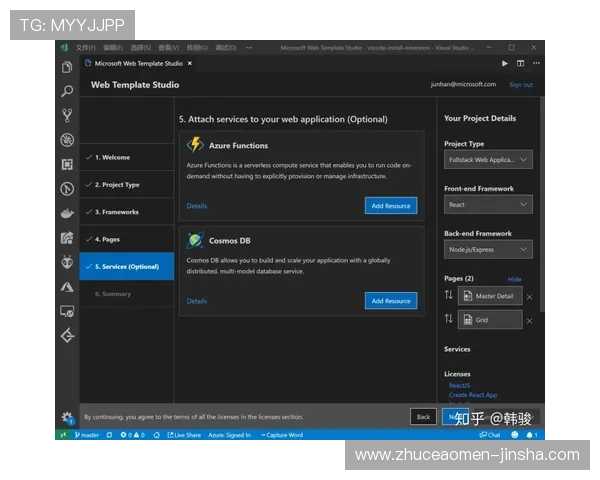Open the Front-end Framework React dropdown
600x480 pixels.
[x=488, y=204]
